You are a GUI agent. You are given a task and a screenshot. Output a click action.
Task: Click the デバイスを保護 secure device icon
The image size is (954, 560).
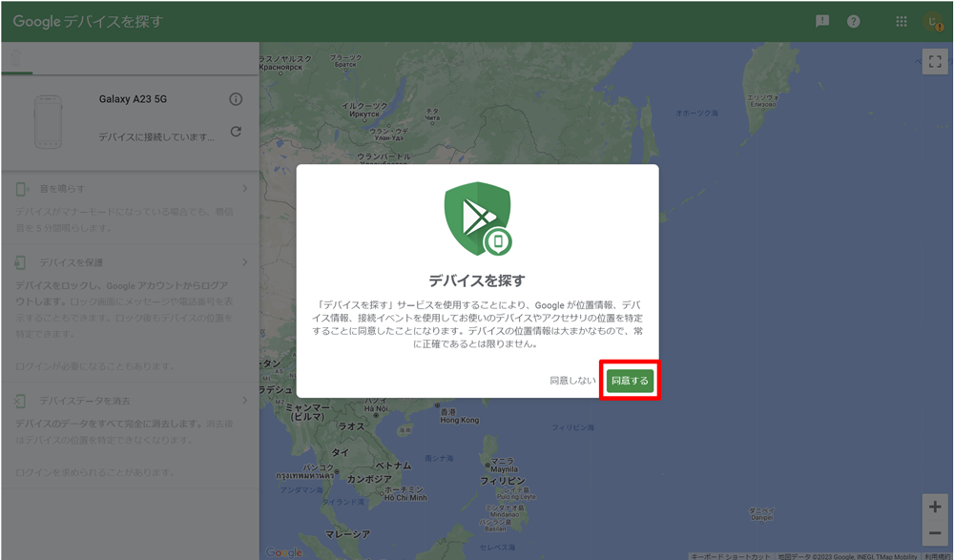pos(20,263)
